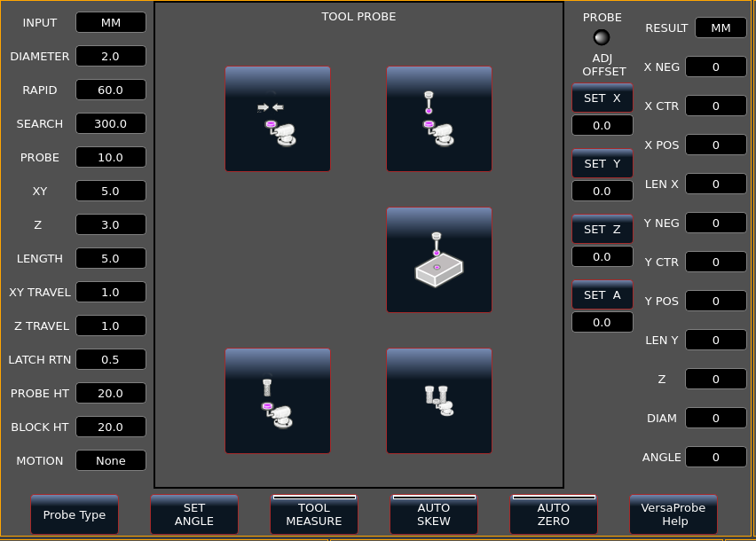Click the SET A offset button
The image size is (756, 541).
pyautogui.click(x=602, y=294)
